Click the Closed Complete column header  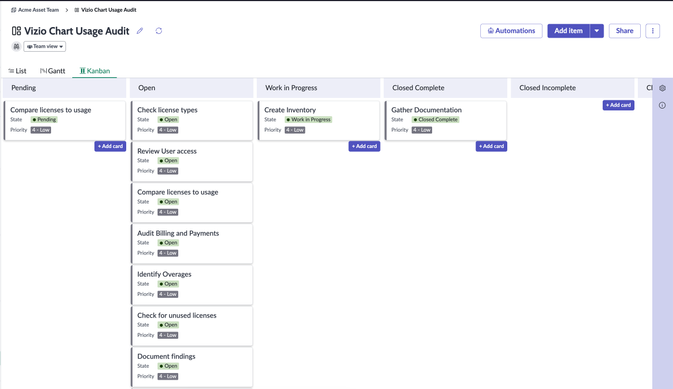pos(446,88)
